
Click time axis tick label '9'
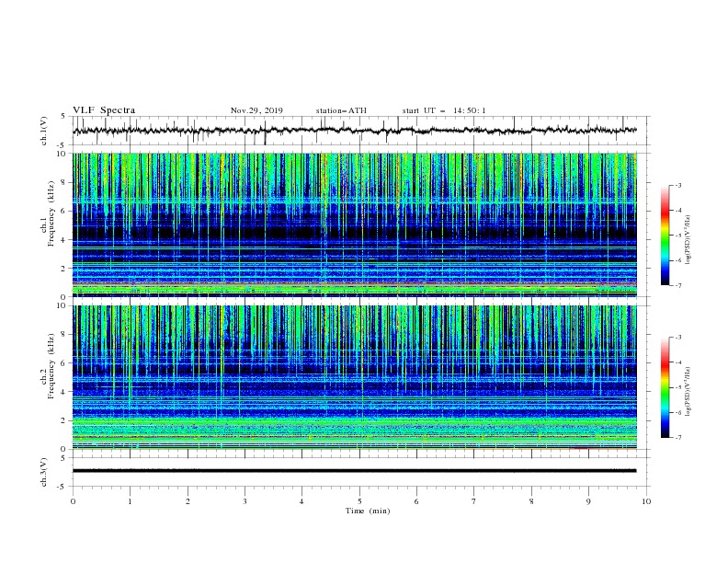(588, 501)
